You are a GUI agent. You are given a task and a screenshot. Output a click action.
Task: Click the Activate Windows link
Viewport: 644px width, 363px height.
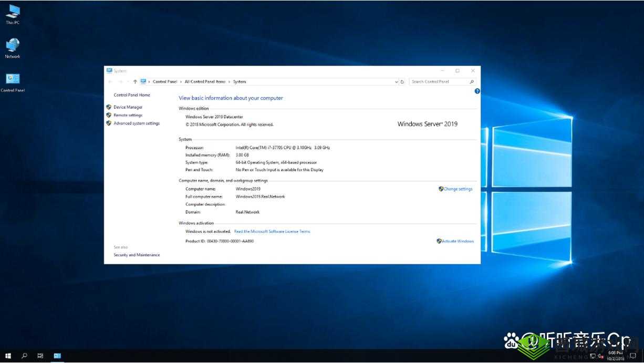coord(456,241)
